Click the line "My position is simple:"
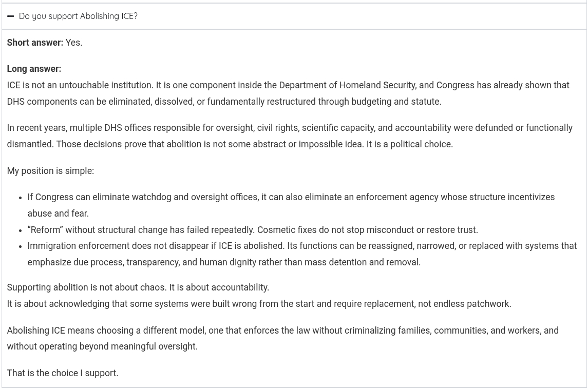This screenshot has width=588, height=388. [50, 171]
